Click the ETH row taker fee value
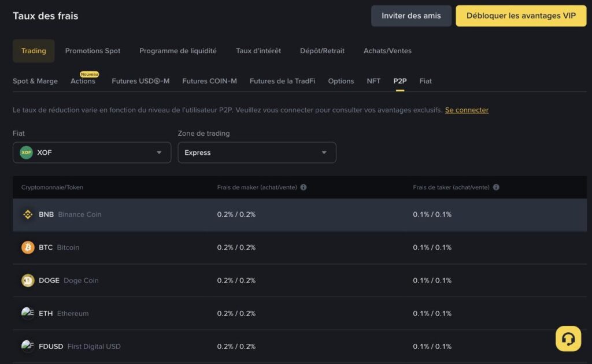The image size is (592, 364). [432, 314]
